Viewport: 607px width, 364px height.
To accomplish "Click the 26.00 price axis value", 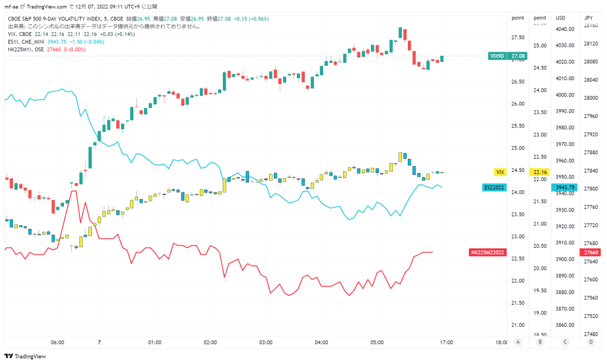I will tap(517, 104).
